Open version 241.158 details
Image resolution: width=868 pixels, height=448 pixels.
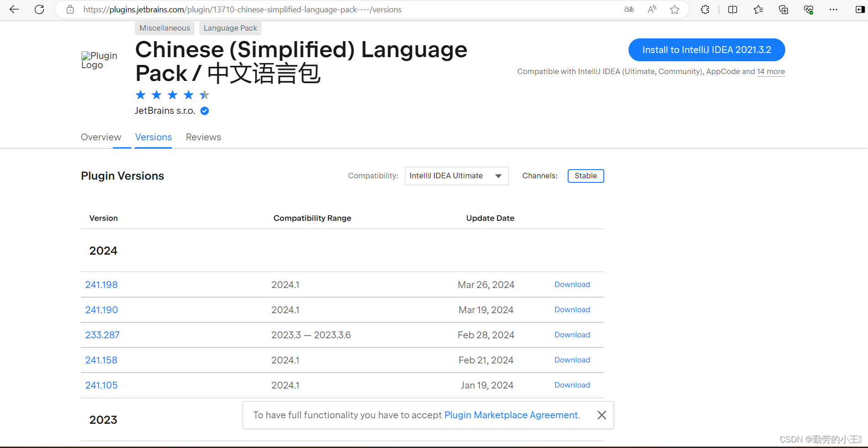tap(101, 360)
